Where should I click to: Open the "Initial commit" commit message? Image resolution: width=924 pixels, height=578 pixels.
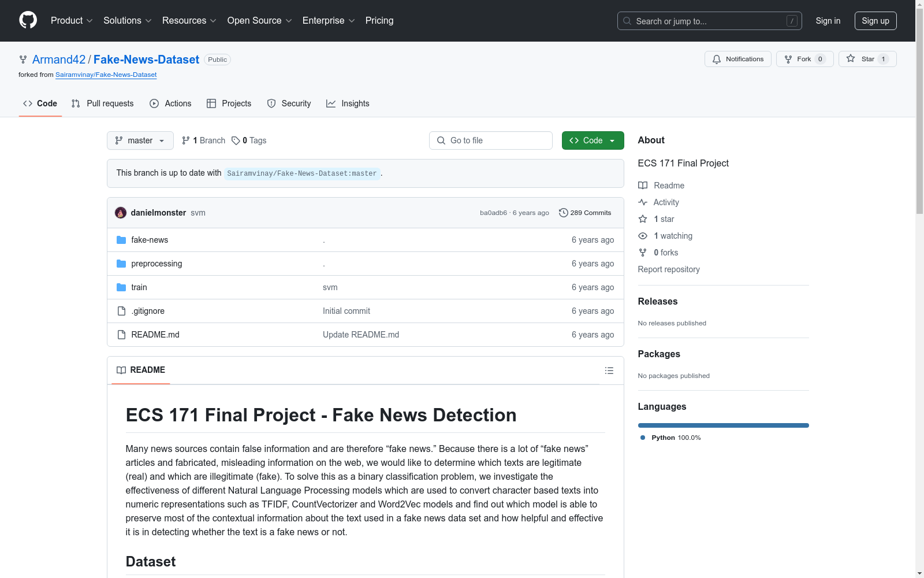346,311
